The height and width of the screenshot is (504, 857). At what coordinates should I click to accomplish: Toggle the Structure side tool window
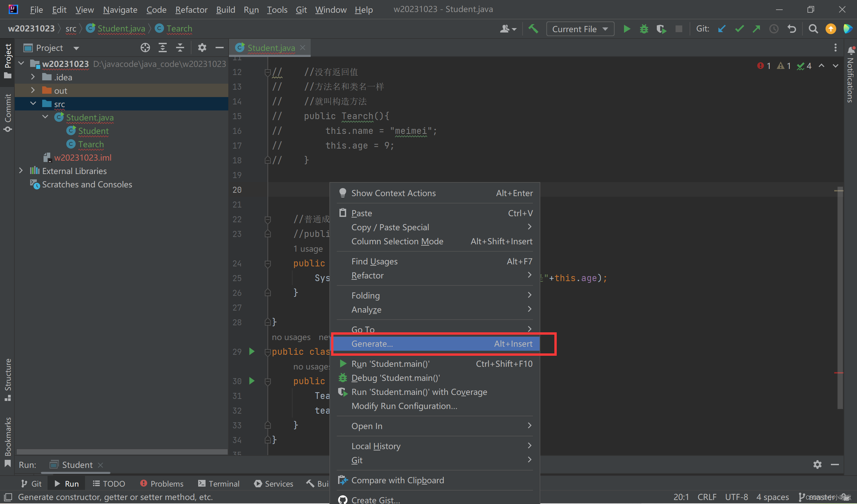click(x=7, y=380)
